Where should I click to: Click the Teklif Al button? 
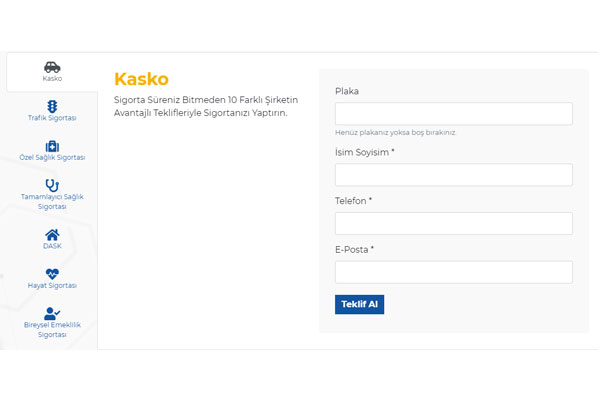pos(359,304)
